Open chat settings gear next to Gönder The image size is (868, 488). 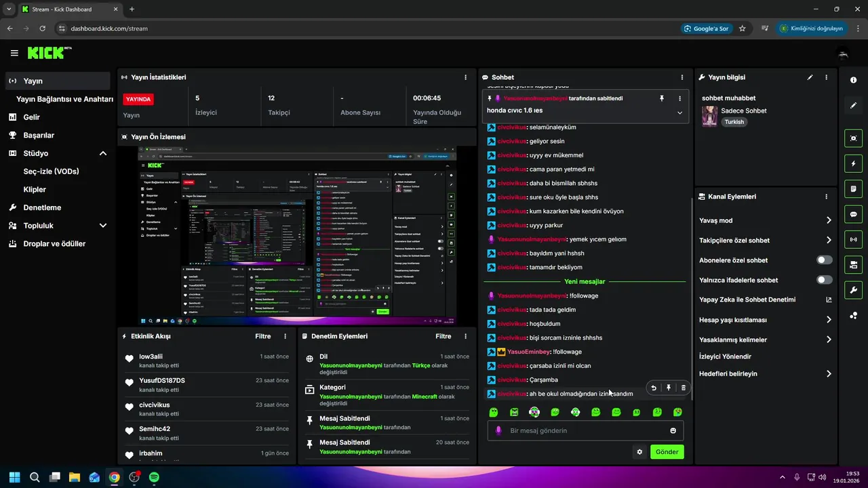pyautogui.click(x=639, y=452)
